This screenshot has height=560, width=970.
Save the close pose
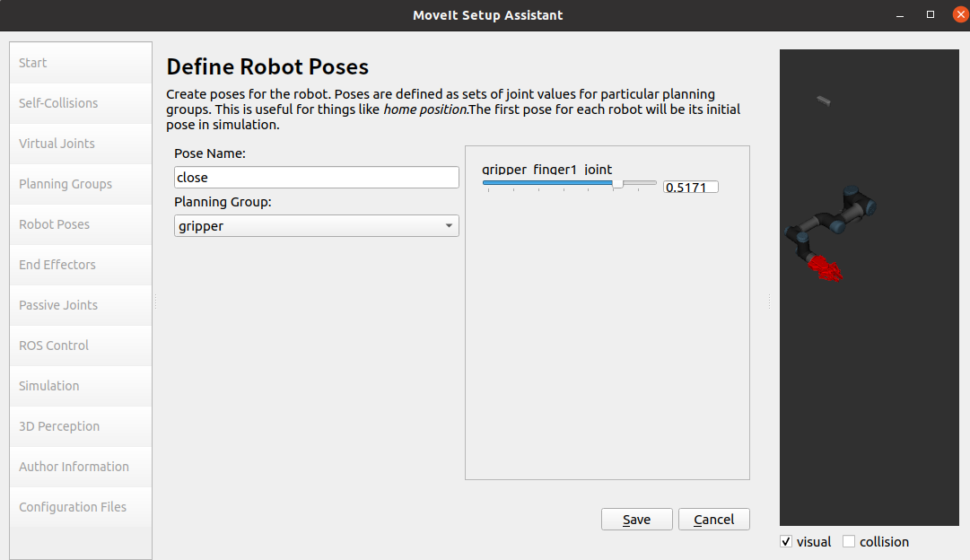point(636,519)
